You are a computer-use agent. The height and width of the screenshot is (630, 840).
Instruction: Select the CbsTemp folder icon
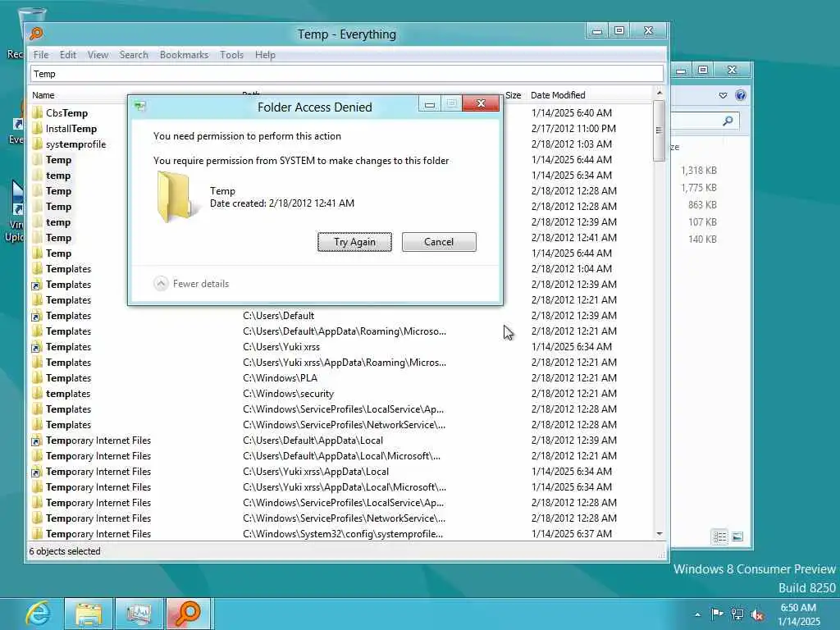pos(37,113)
